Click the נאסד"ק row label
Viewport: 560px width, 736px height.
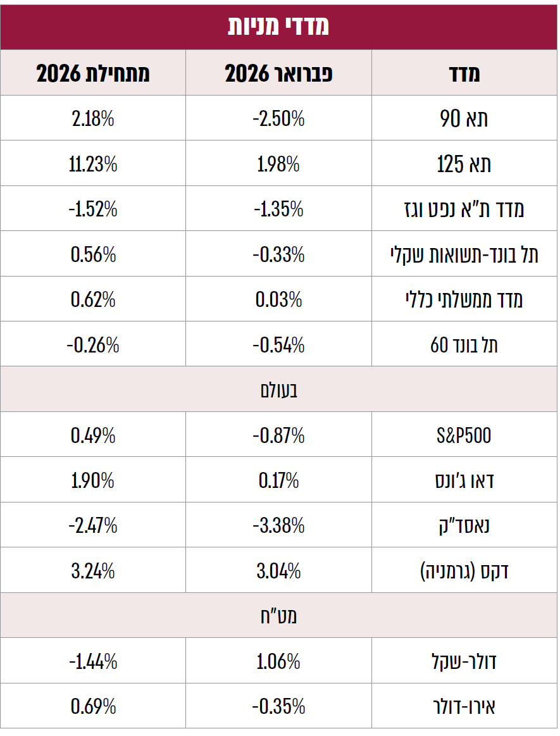pyautogui.click(x=464, y=526)
